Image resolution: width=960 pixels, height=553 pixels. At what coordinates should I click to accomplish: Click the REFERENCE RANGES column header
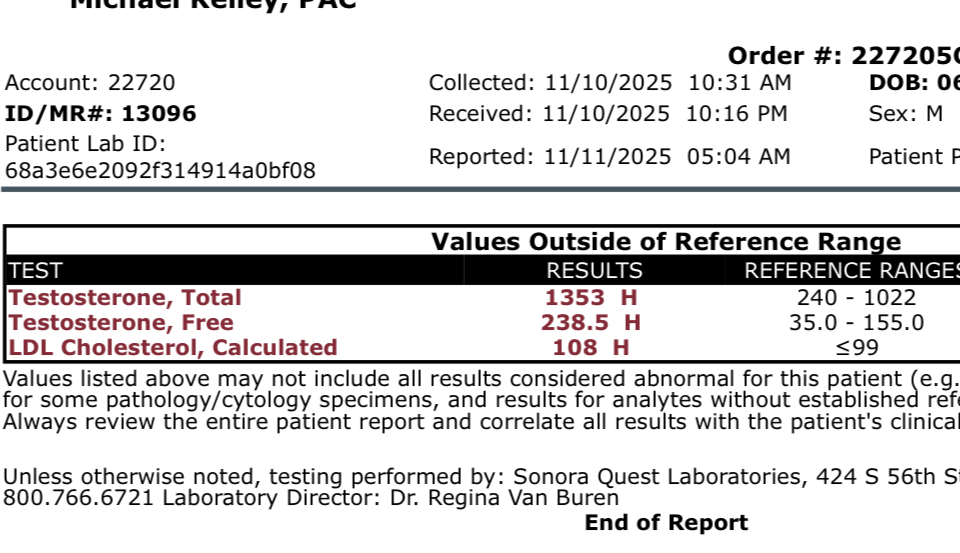click(x=852, y=270)
